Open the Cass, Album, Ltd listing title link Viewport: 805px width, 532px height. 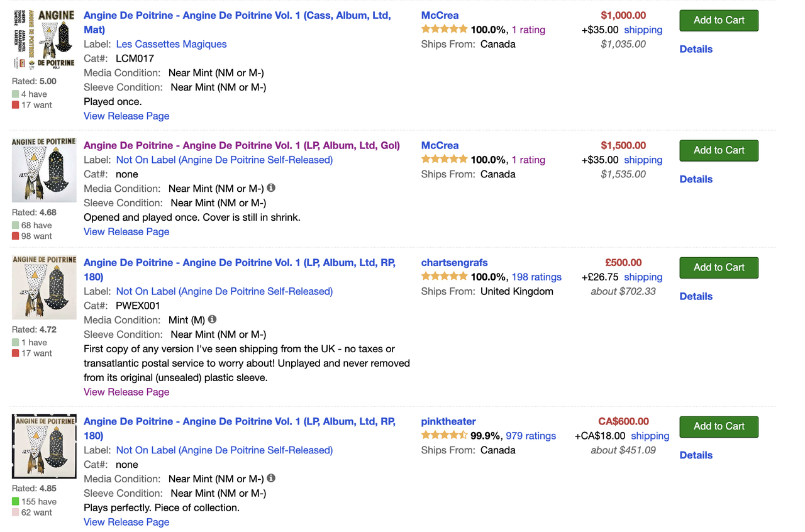pos(237,15)
